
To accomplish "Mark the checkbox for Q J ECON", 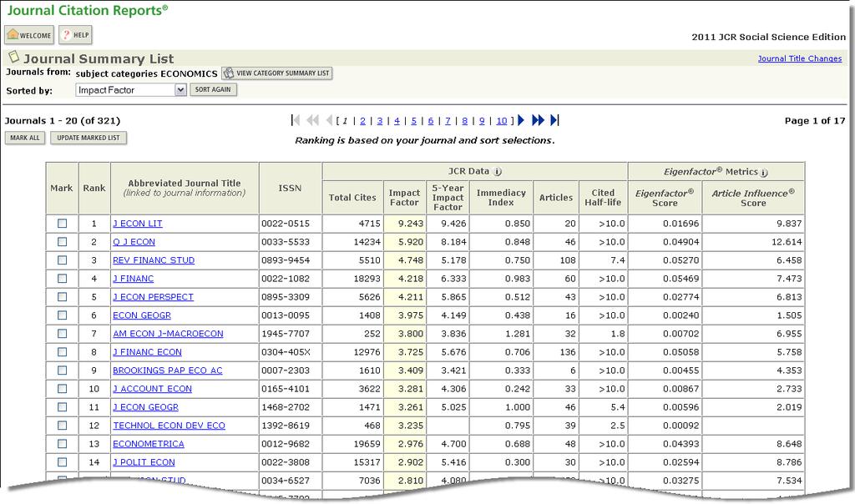I will (62, 242).
